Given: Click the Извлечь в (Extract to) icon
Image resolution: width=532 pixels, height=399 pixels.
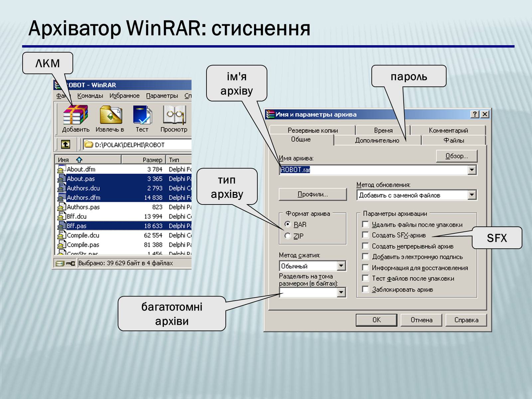Looking at the screenshot, I should point(111,115).
